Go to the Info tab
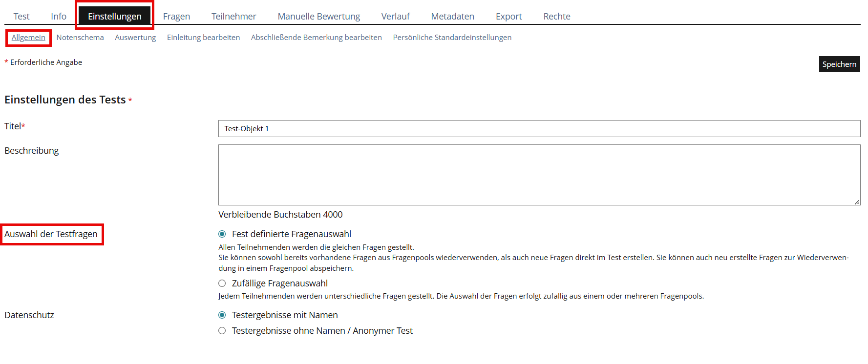868x364 pixels. [59, 17]
